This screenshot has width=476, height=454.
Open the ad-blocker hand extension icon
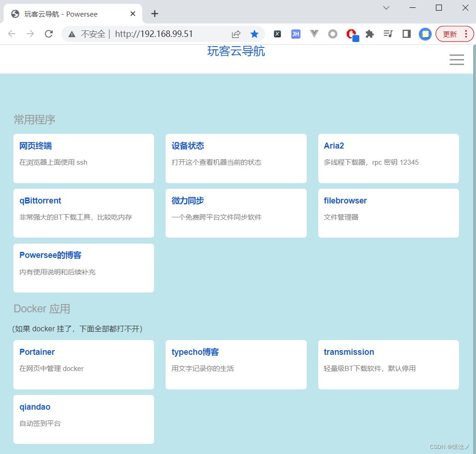(x=352, y=34)
